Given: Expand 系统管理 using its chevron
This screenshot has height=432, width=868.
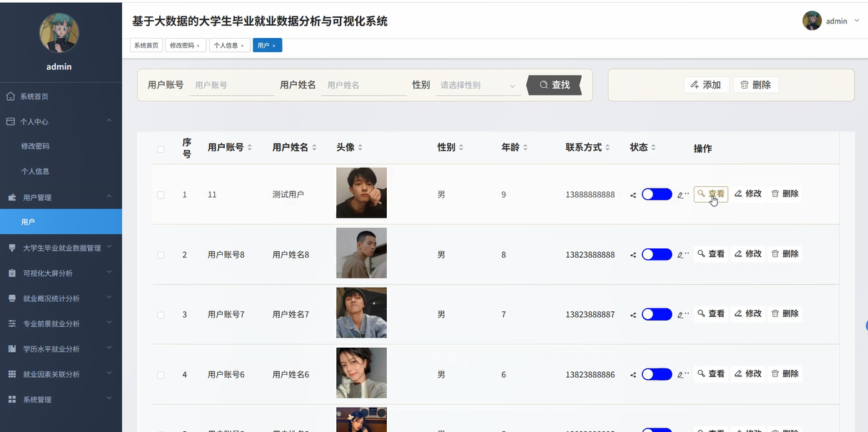Looking at the screenshot, I should pyautogui.click(x=109, y=398).
